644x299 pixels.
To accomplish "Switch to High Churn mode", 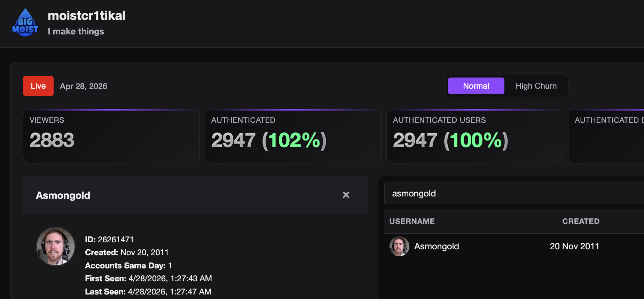I will tap(536, 86).
